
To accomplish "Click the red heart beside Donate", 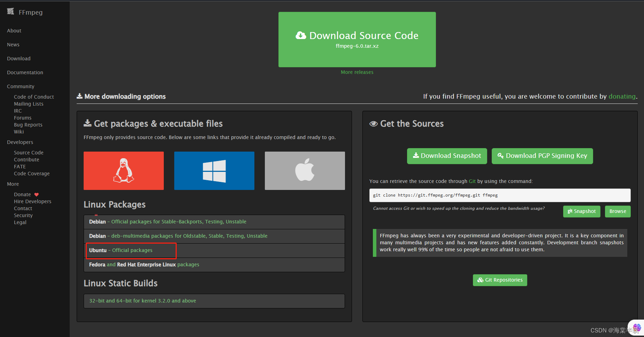I will click(x=37, y=194).
